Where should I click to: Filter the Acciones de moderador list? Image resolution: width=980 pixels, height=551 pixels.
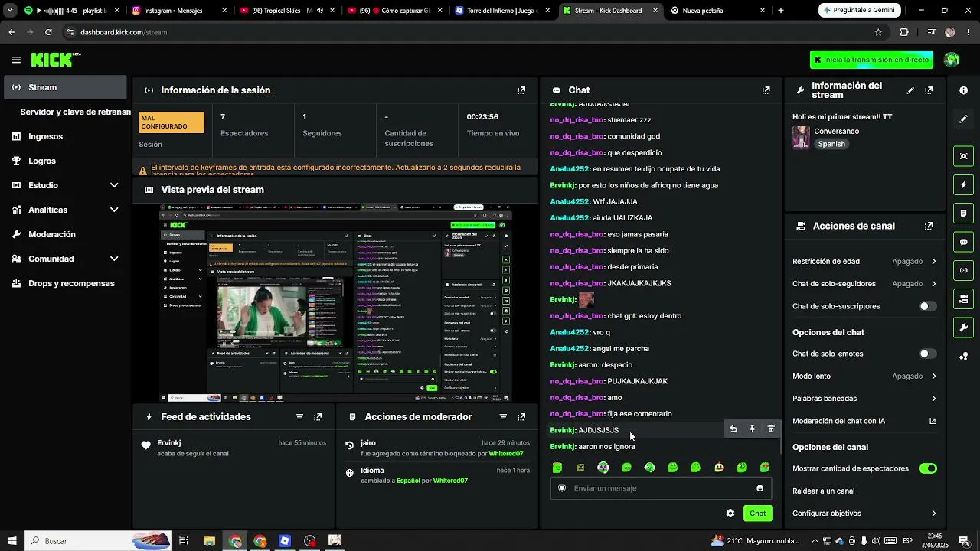point(503,417)
